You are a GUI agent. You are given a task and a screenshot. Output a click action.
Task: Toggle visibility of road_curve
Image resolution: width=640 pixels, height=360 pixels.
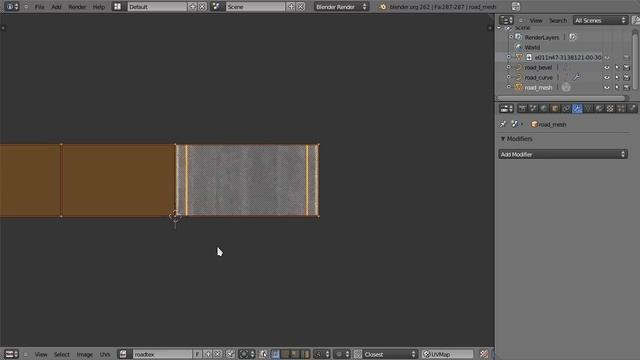[x=607, y=77]
